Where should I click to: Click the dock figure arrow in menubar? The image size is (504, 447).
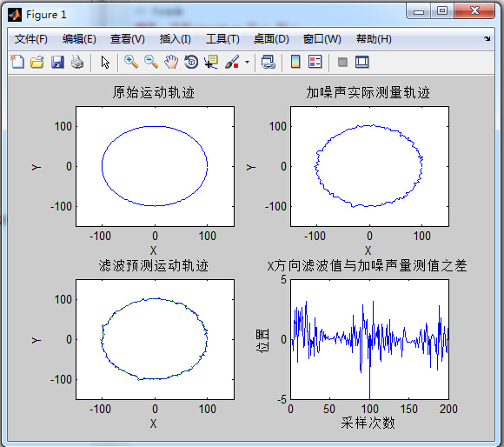(487, 38)
